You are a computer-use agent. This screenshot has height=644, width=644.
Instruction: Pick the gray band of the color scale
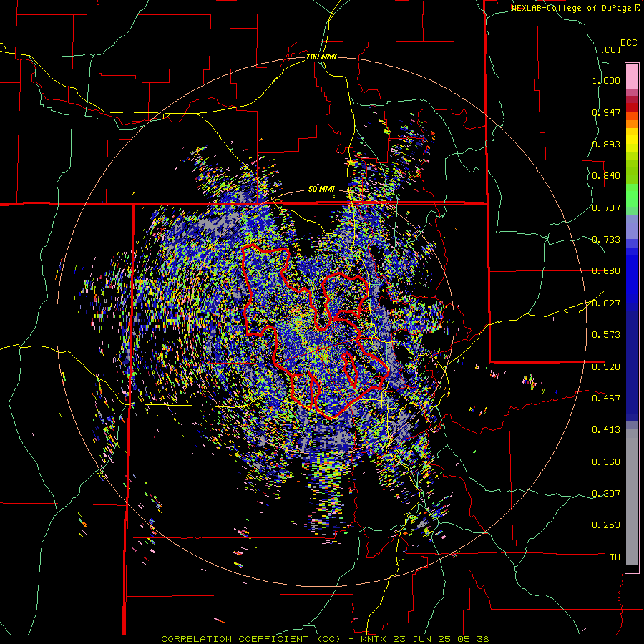[632, 497]
